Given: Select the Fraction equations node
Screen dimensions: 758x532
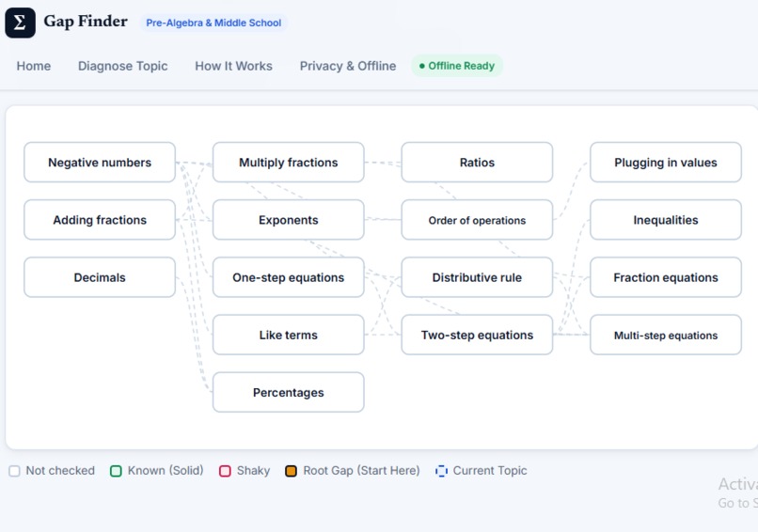Looking at the screenshot, I should (x=666, y=277).
